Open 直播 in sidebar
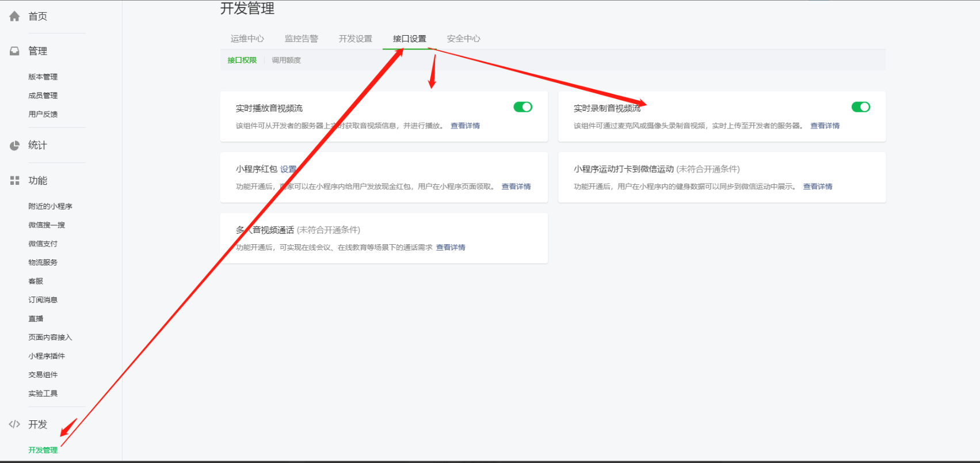 click(x=36, y=318)
